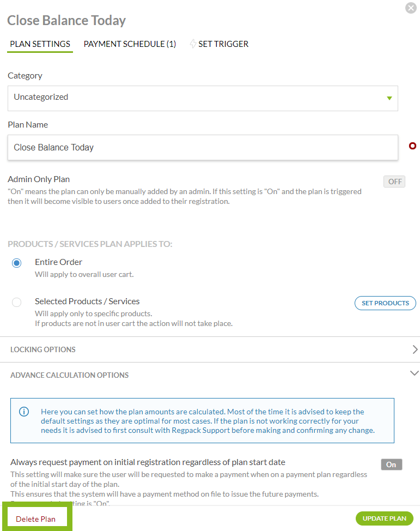Close the plan dialog with the X icon
The height and width of the screenshot is (531, 420).
point(411,8)
